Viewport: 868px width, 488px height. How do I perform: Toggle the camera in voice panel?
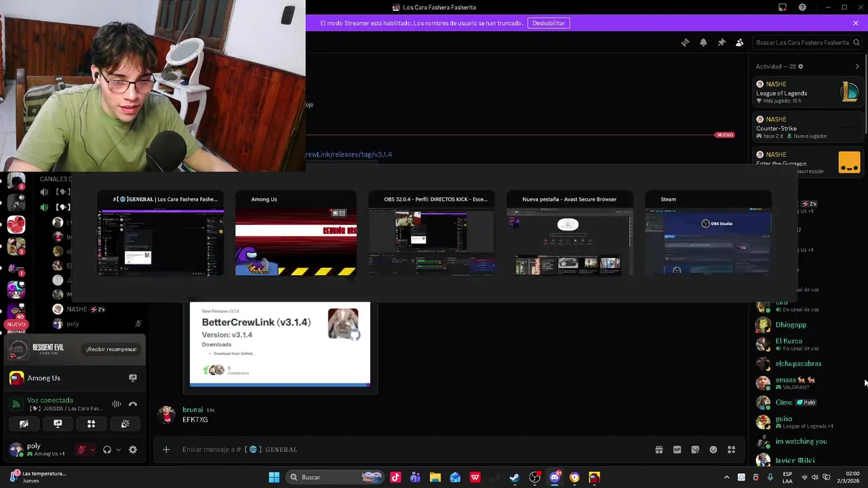tap(24, 424)
